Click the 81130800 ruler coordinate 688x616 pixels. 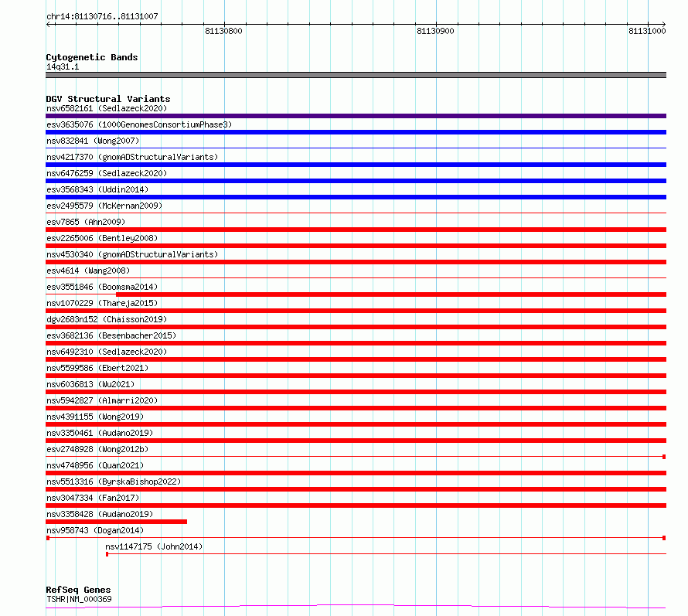pos(223,31)
